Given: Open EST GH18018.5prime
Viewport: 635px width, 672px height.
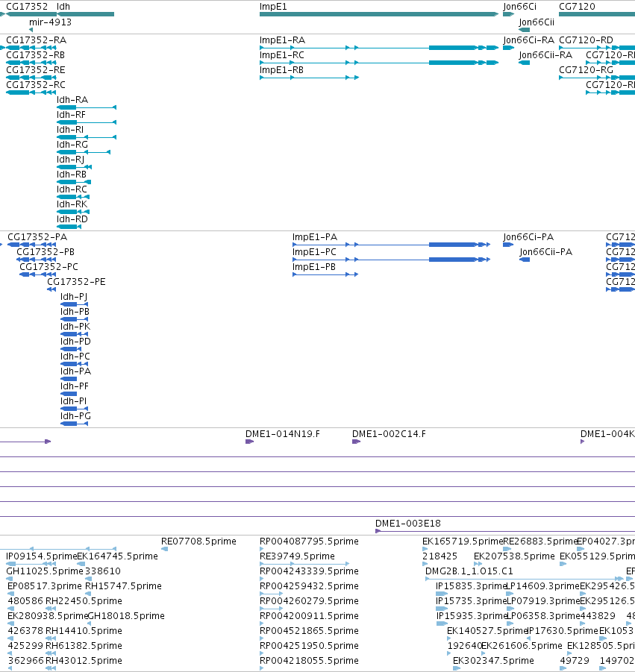Looking at the screenshot, I should click(x=125, y=616).
